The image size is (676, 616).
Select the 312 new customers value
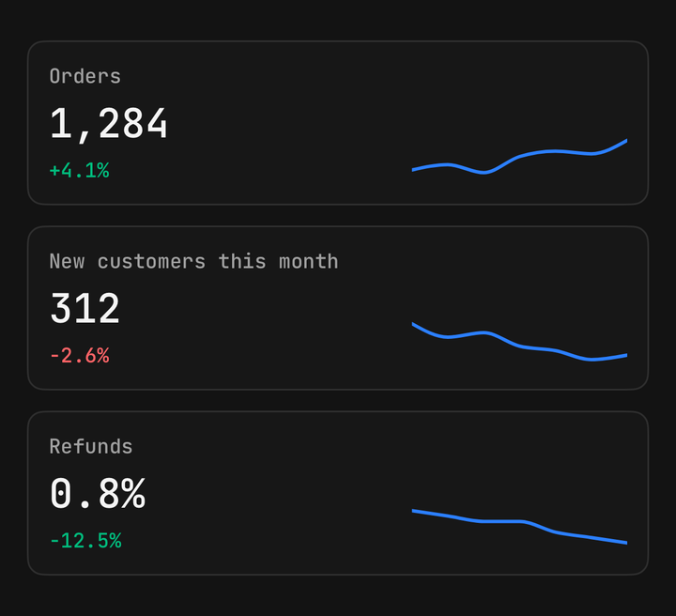click(84, 308)
